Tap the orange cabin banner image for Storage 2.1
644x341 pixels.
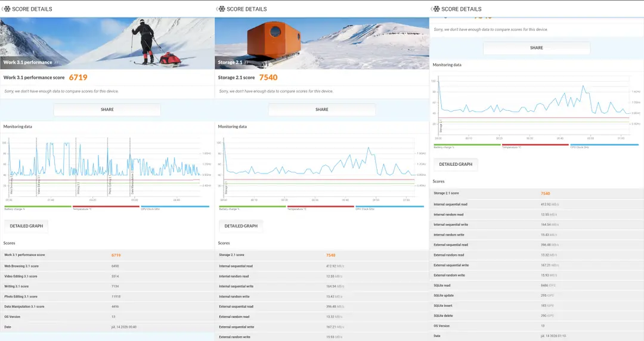322,43
